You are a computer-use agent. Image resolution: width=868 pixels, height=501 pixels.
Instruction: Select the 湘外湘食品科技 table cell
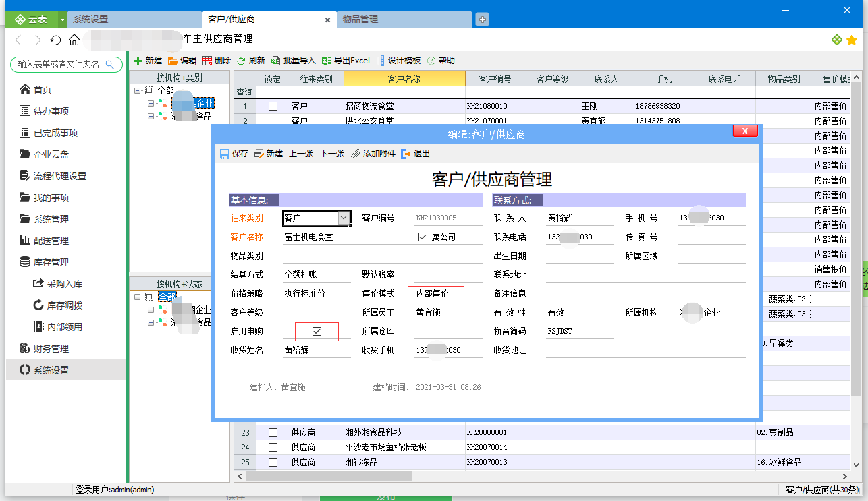(404, 432)
